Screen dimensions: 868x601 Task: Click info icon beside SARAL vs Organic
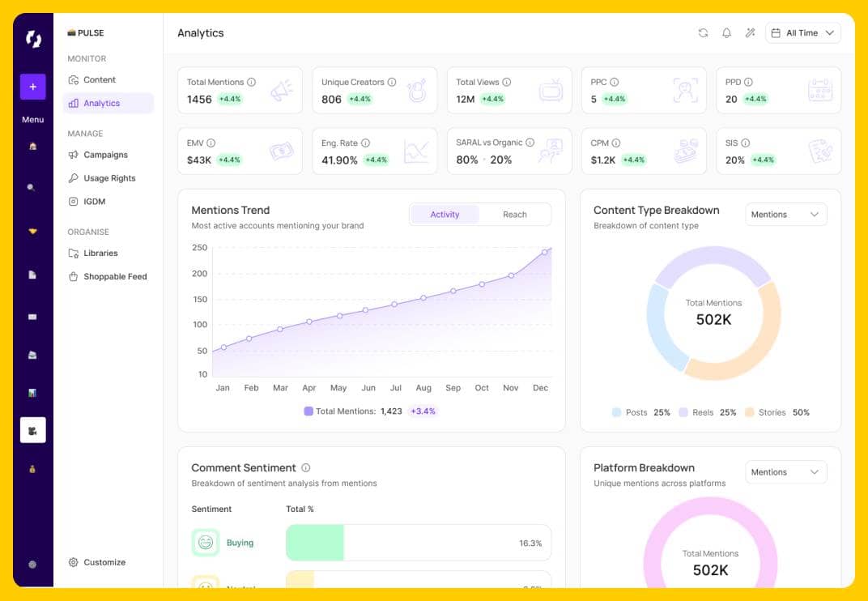(530, 143)
